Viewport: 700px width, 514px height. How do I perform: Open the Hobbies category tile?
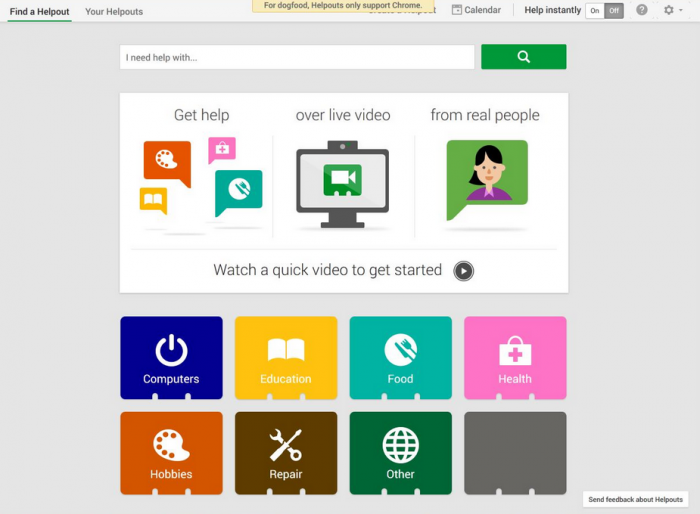pos(171,453)
